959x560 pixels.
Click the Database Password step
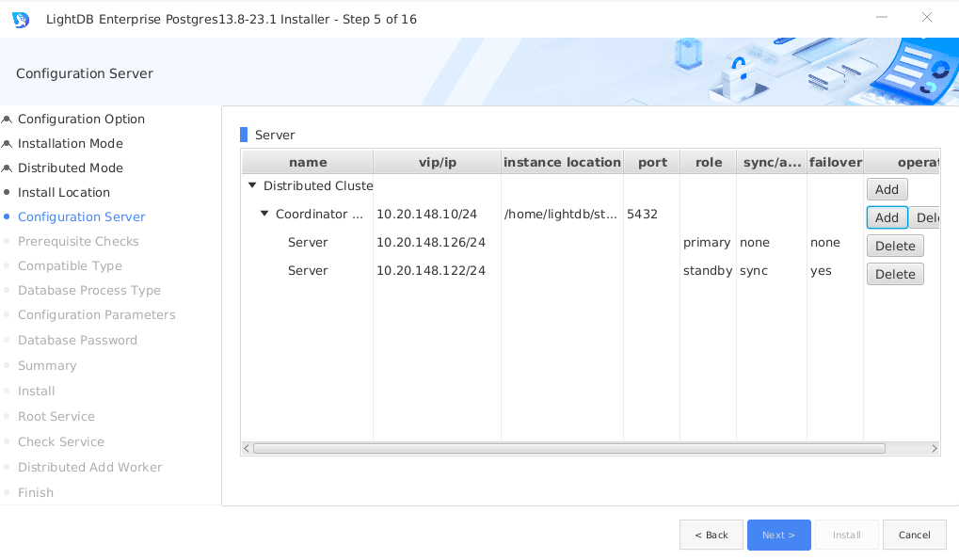(77, 340)
